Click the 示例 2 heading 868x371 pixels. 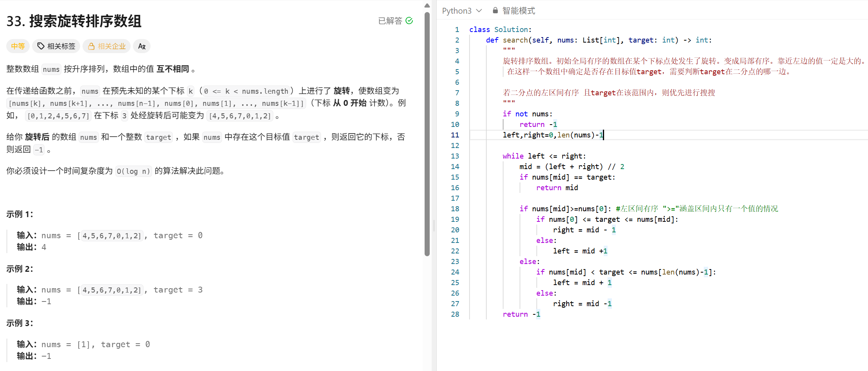[x=20, y=269]
